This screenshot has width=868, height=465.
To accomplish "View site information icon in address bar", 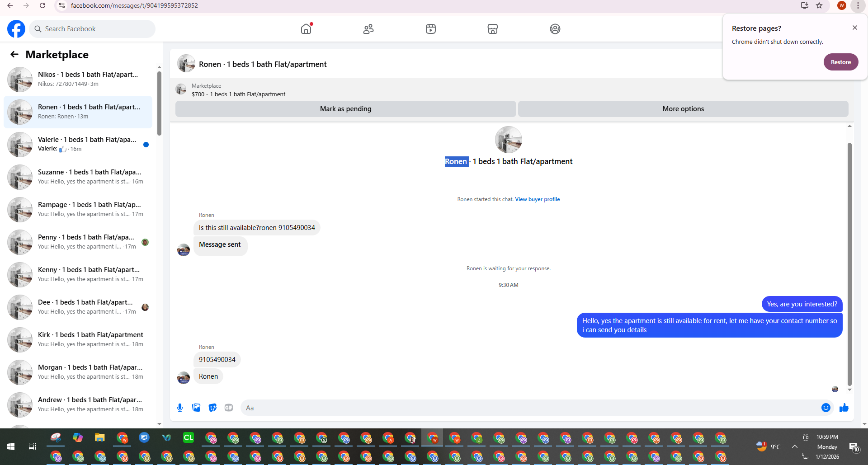I will click(x=62, y=5).
